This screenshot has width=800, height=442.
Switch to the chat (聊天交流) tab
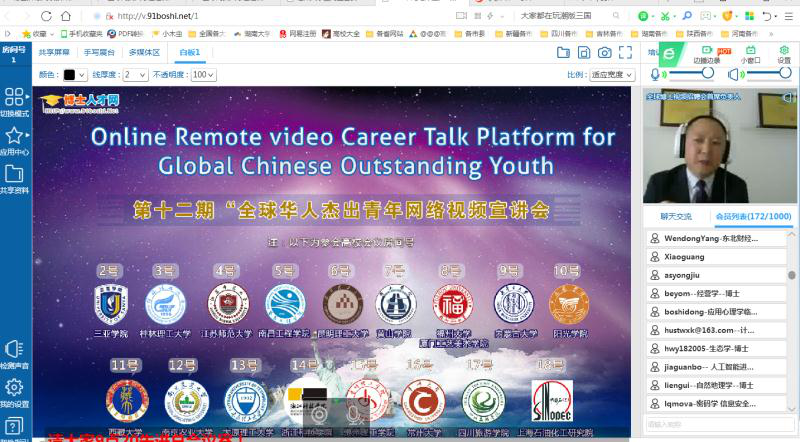point(677,216)
